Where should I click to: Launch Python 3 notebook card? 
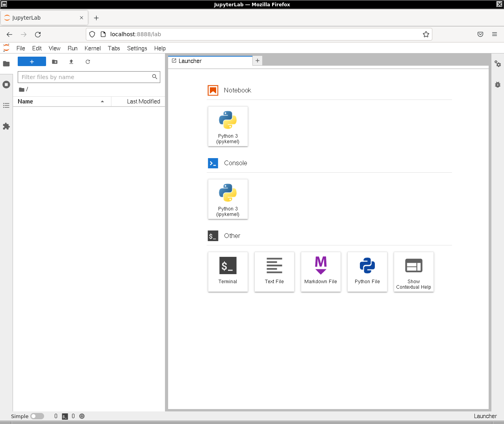[x=228, y=126]
